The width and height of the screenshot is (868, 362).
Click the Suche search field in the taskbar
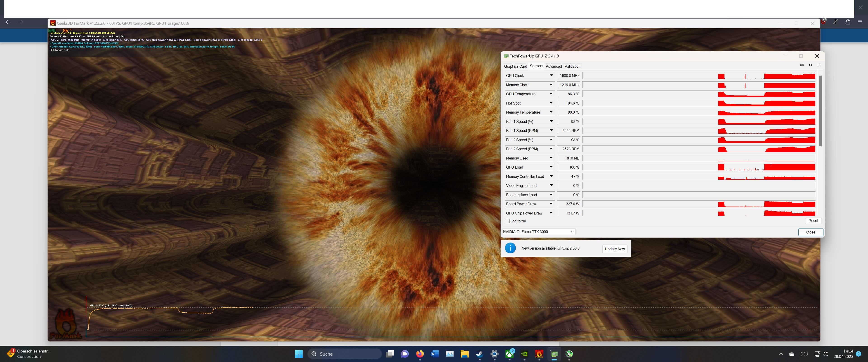click(344, 354)
